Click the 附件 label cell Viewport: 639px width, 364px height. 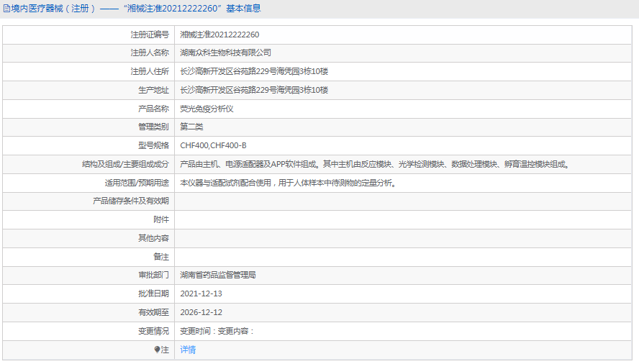click(x=89, y=219)
